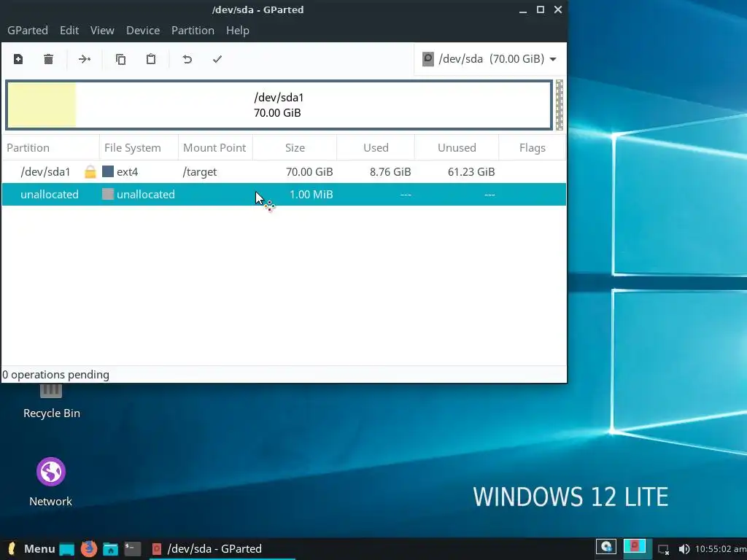This screenshot has width=747, height=560.
Task: Click the disk tray icon
Action: [x=606, y=546]
